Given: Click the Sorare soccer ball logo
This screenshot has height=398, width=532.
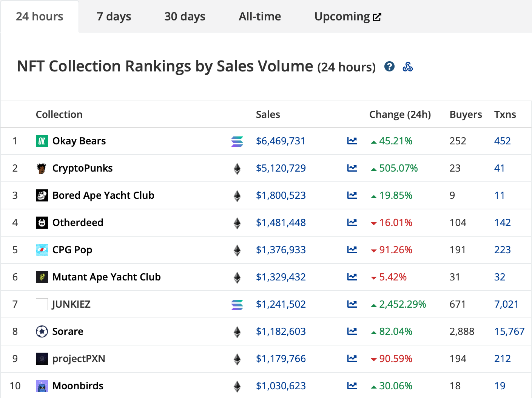Looking at the screenshot, I should pos(42,331).
